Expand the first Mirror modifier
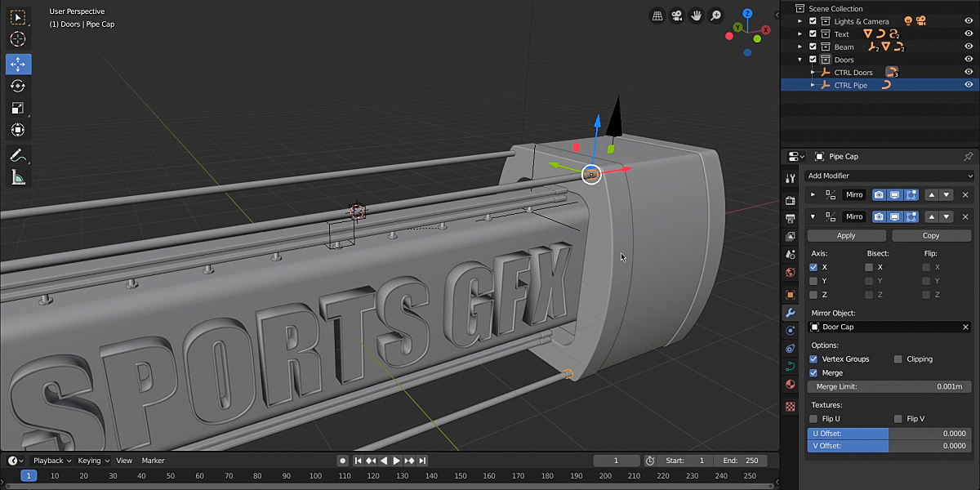The width and height of the screenshot is (980, 490). coord(813,194)
